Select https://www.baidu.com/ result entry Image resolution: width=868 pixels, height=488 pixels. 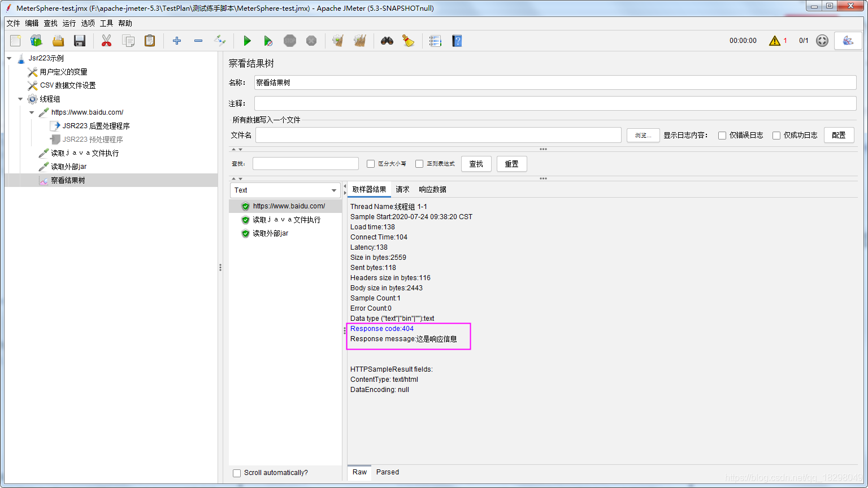pyautogui.click(x=289, y=206)
